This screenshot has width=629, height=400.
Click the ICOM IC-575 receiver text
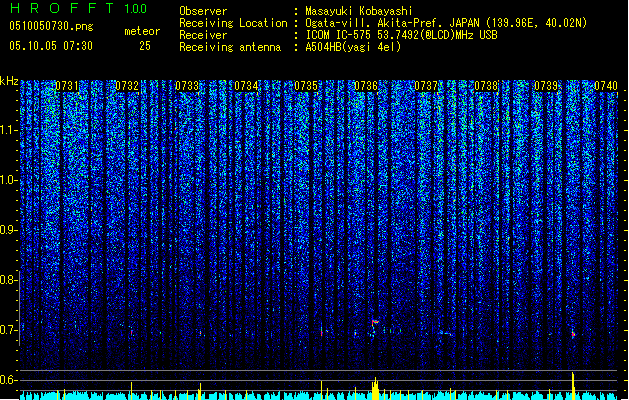coord(401,35)
